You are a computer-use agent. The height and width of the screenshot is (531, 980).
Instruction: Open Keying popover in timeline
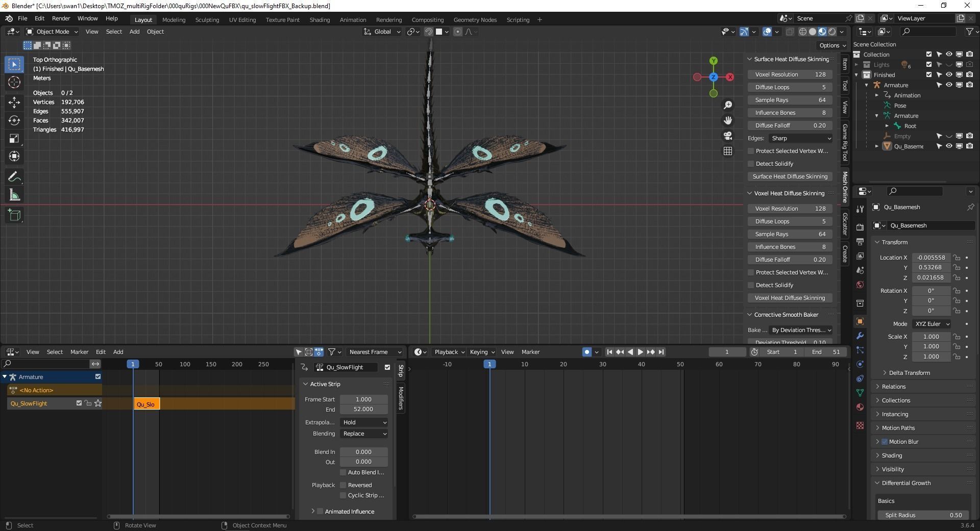click(482, 352)
